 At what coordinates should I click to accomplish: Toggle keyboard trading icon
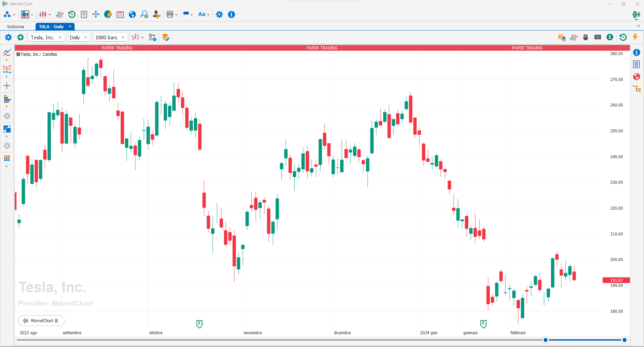point(598,37)
